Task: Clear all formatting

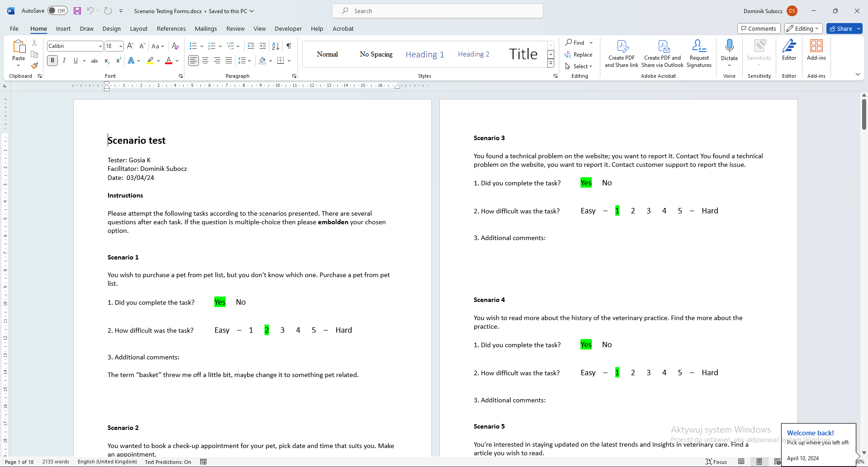Action: click(175, 46)
